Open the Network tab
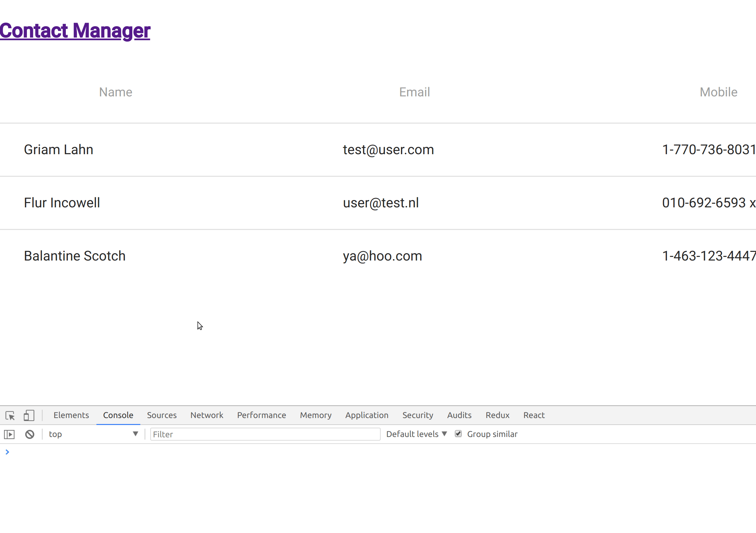The image size is (756, 533). point(207,415)
